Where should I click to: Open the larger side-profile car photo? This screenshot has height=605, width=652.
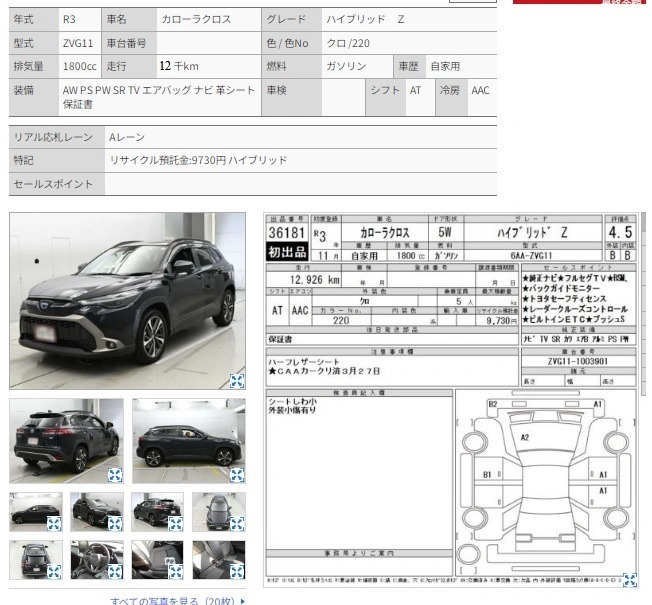[x=189, y=441]
